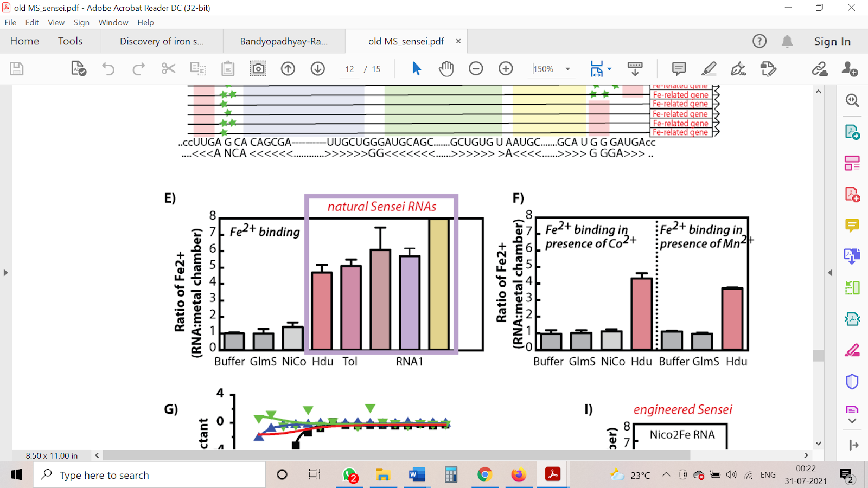Click the Save file icon
Screen dimensions: 868x488
tap(17, 69)
